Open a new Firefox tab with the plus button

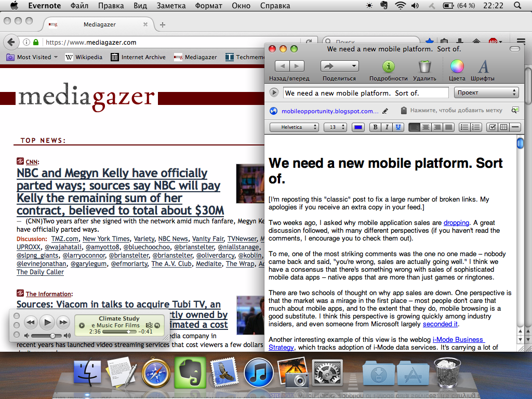click(x=163, y=24)
